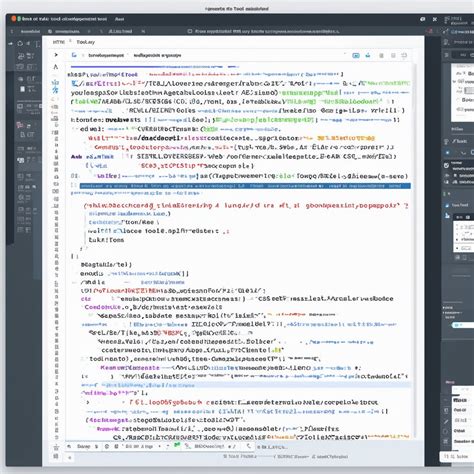Click the orange circle in the title bar

click(14, 19)
